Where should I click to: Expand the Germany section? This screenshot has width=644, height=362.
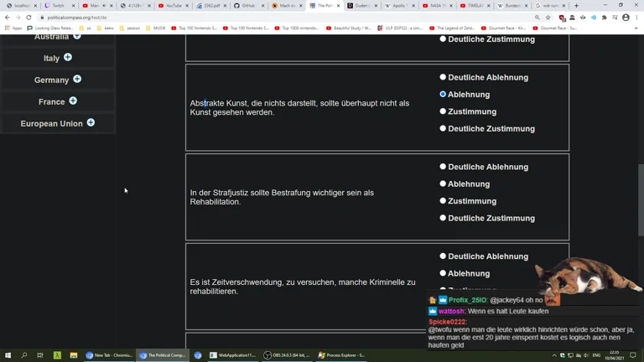coord(77,80)
